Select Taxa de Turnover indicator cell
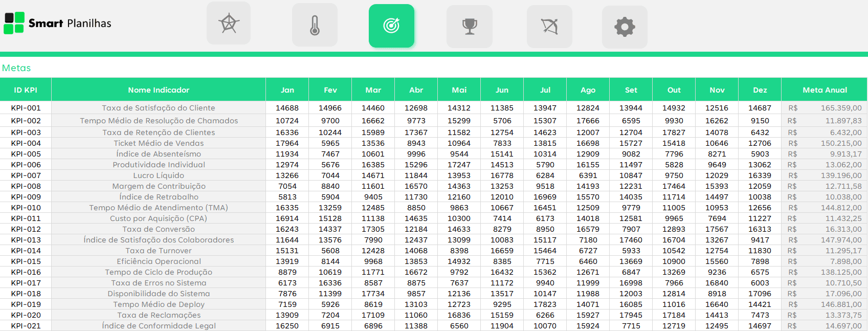 tap(159, 251)
